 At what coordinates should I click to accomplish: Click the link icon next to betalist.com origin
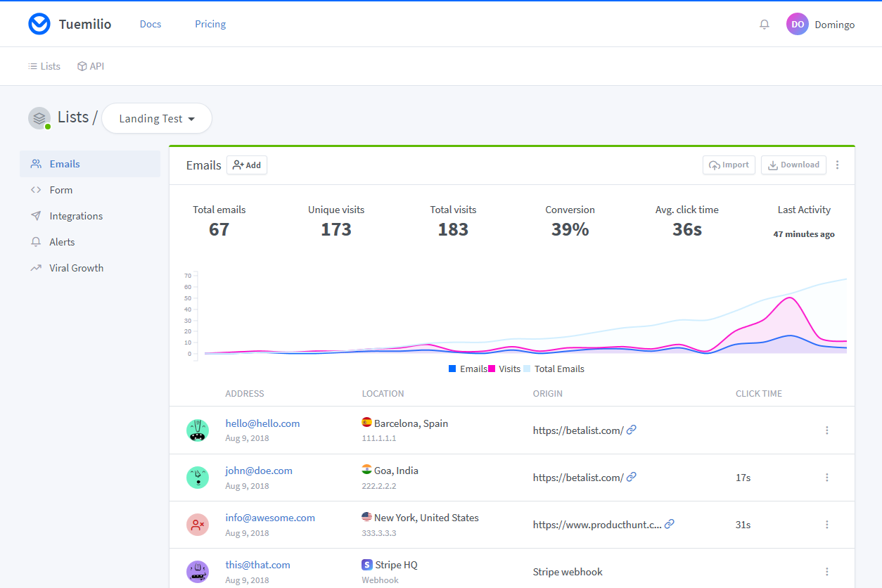coord(631,430)
